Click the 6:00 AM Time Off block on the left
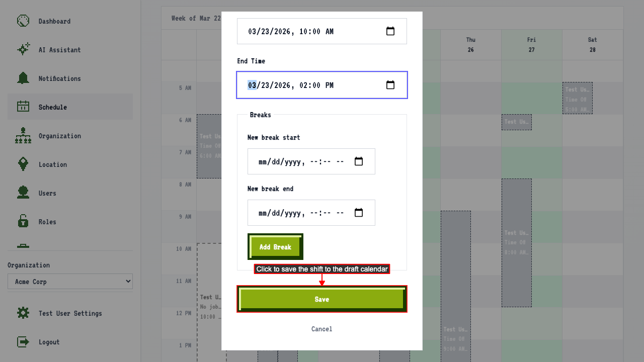Screen dimensions: 644x362 pyautogui.click(x=209, y=146)
